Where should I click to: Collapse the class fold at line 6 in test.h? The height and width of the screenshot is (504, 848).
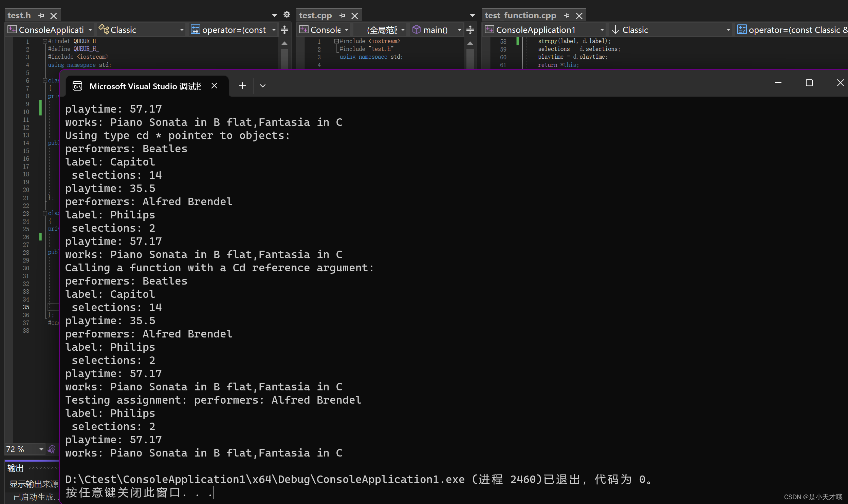click(45, 80)
